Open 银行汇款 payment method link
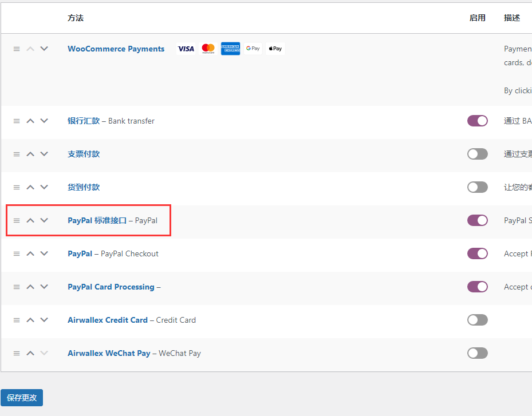Image resolution: width=532 pixels, height=416 pixels. pyautogui.click(x=84, y=121)
